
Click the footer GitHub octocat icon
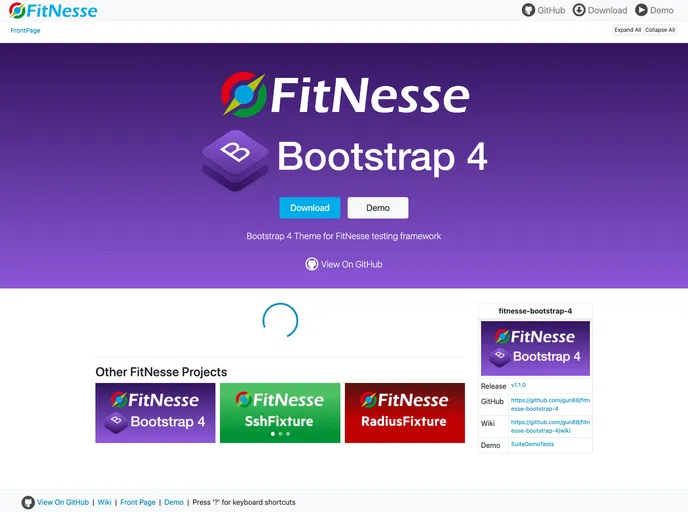tap(28, 502)
